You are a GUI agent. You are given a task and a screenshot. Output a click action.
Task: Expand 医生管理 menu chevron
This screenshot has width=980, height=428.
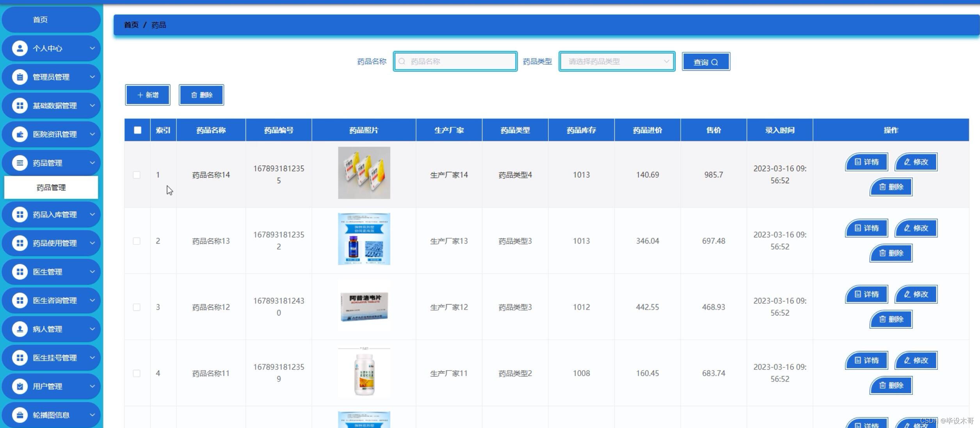(x=92, y=272)
